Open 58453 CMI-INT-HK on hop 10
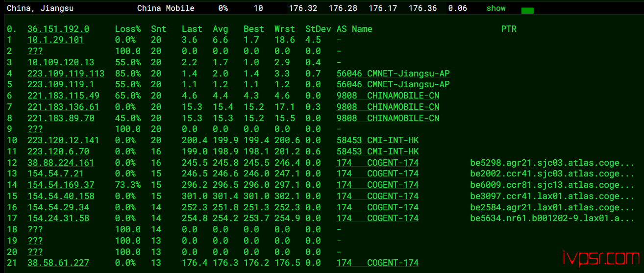 coord(378,140)
